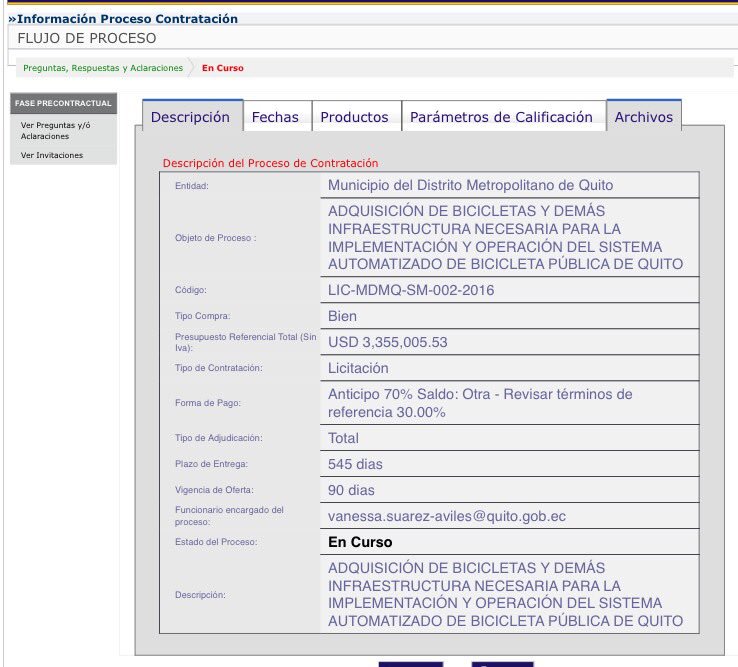Screen dimensions: 738x667
Task: Click the FLUJO DE PROCESO heading
Action: 87,38
